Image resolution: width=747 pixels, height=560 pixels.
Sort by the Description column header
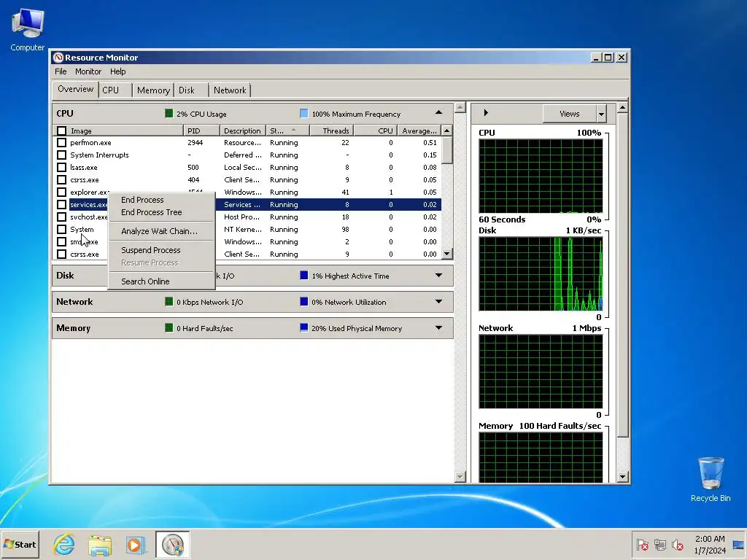point(242,131)
